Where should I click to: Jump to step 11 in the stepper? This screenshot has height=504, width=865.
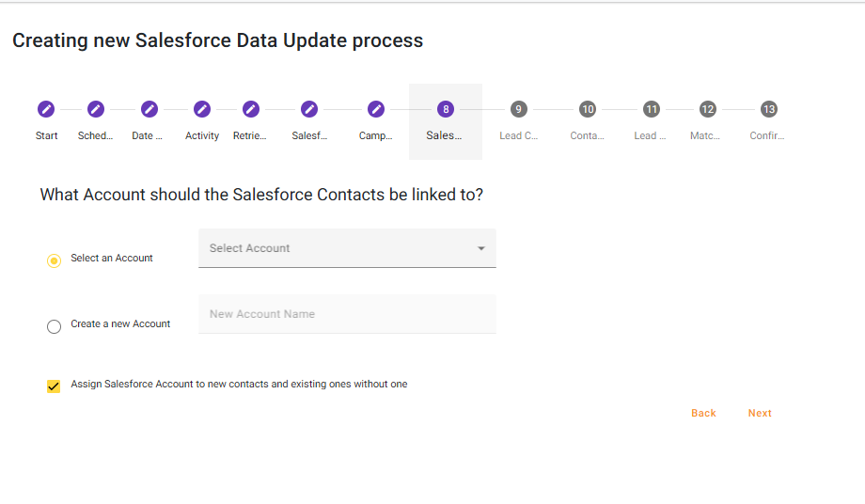651,109
